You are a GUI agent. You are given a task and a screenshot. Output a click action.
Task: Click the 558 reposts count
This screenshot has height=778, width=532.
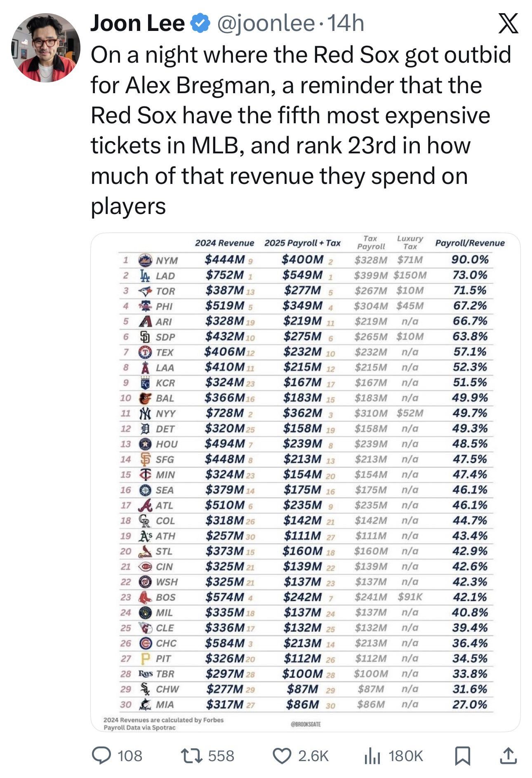[221, 756]
